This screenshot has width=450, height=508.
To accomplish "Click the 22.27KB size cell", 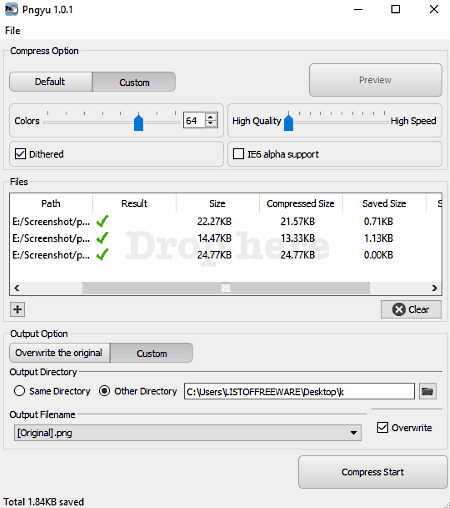I will pyautogui.click(x=214, y=221).
